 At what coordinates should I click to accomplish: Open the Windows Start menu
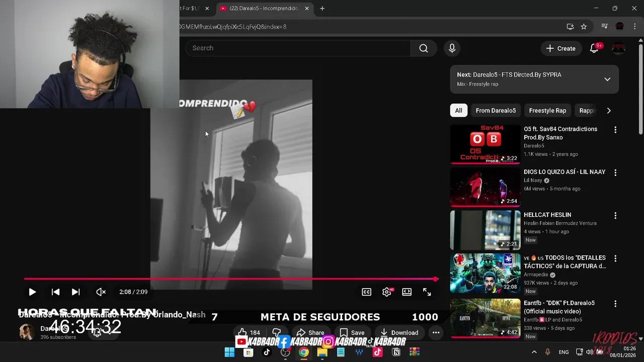pos(229,352)
